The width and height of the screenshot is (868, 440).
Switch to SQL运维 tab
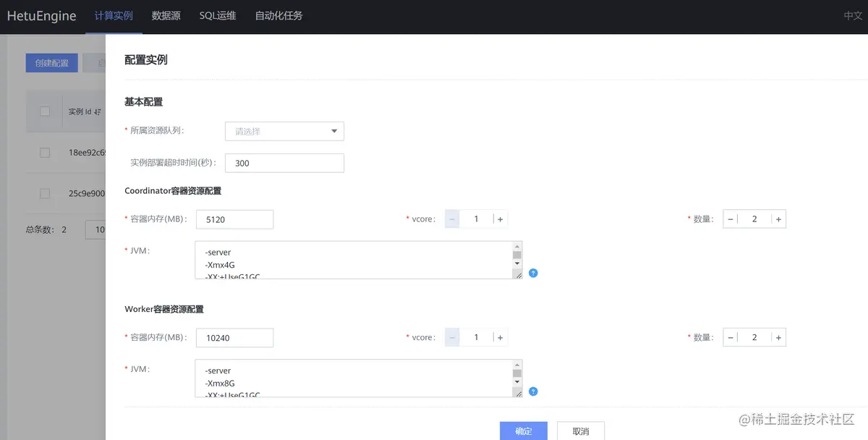218,15
